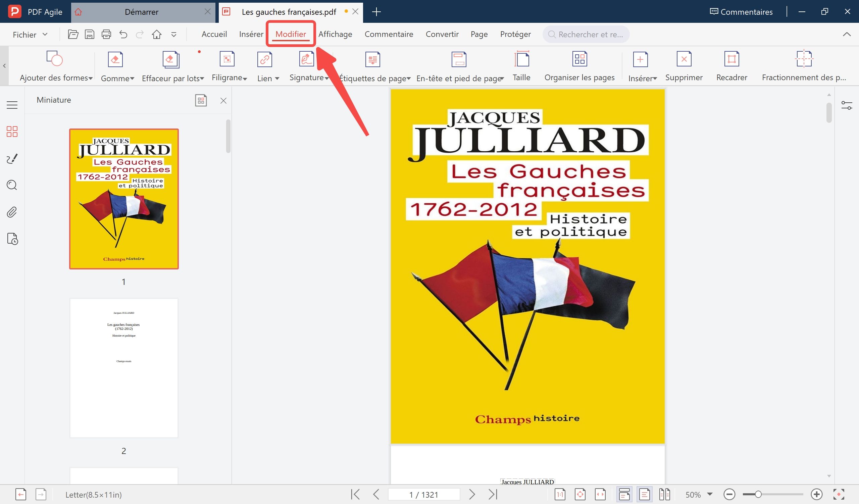The width and height of the screenshot is (859, 504).
Task: Click Étiquettes de page icon
Action: 372,59
